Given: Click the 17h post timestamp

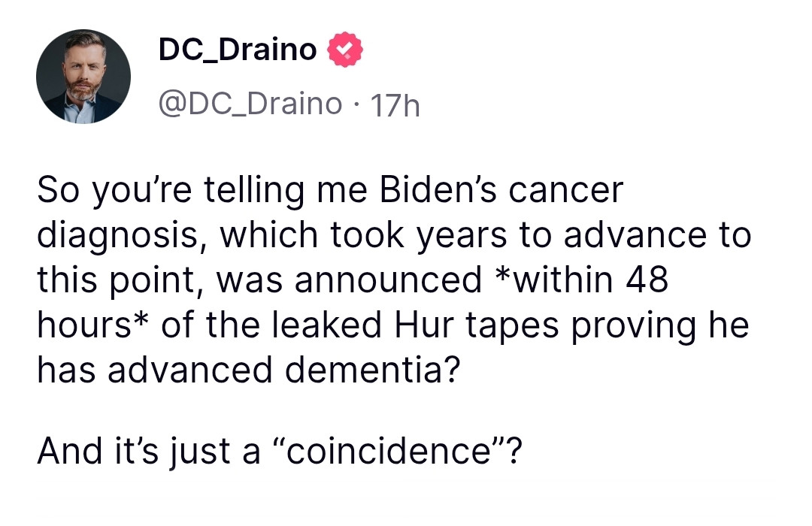Looking at the screenshot, I should [395, 105].
